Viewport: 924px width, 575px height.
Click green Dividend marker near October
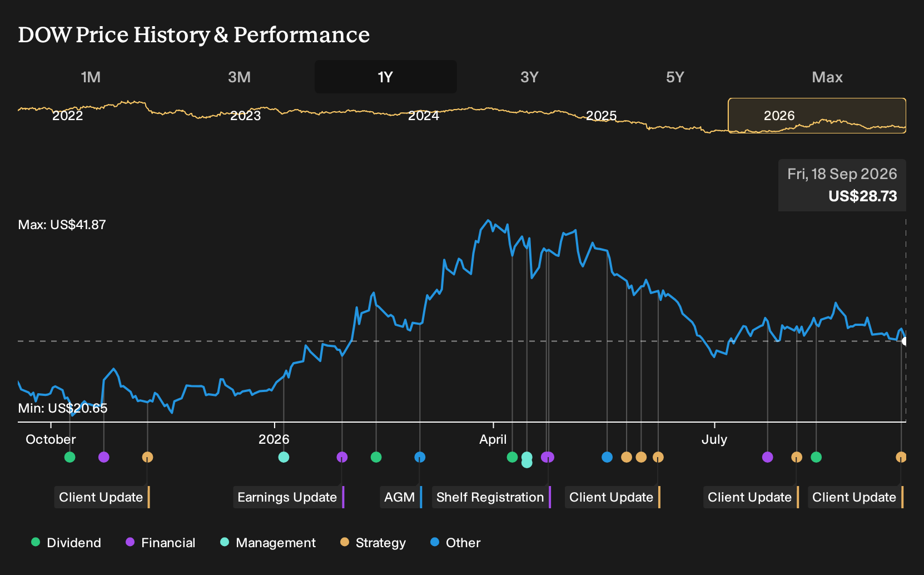pyautogui.click(x=69, y=457)
